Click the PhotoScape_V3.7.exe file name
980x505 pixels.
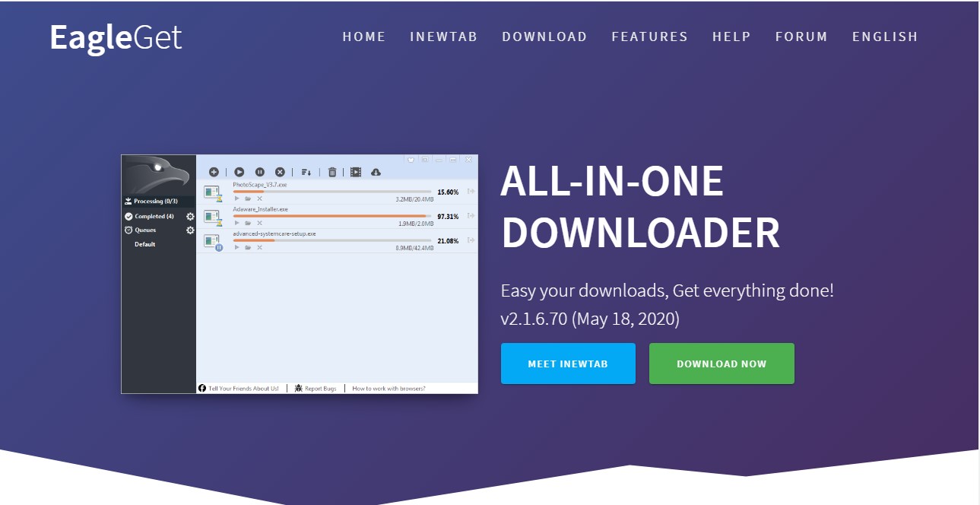click(x=260, y=185)
